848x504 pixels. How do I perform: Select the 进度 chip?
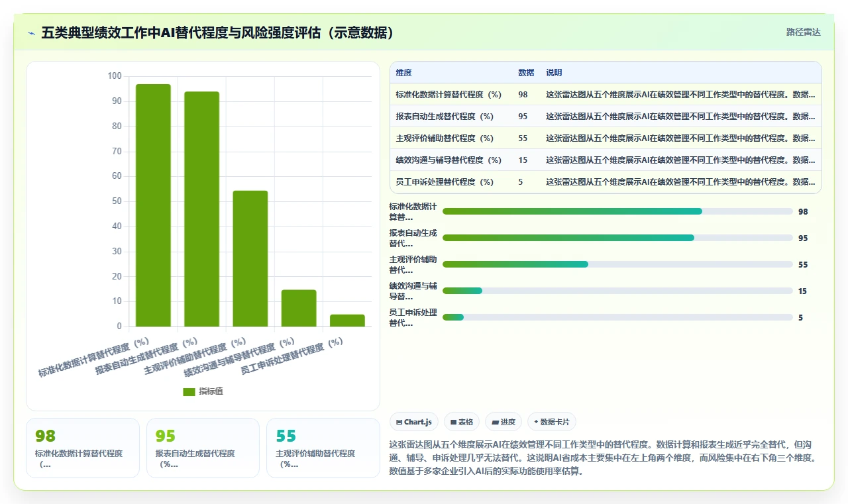[x=503, y=422]
